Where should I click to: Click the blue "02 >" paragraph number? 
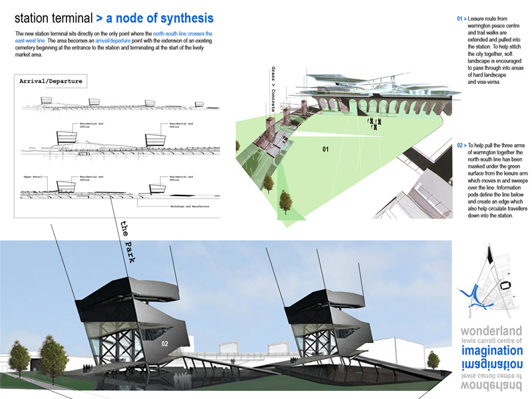click(x=462, y=145)
